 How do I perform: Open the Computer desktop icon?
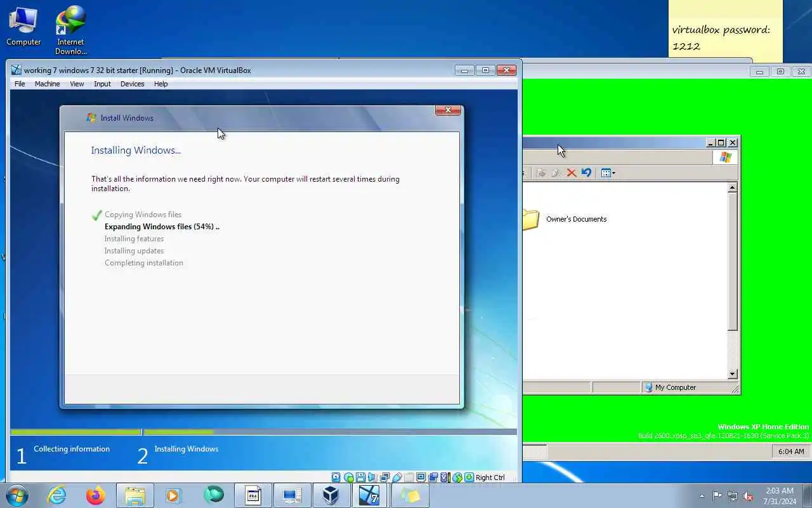(23, 26)
